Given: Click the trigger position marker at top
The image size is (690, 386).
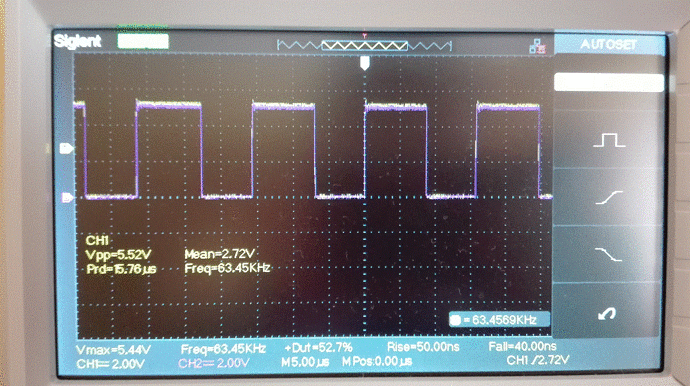Looking at the screenshot, I should pos(364,63).
